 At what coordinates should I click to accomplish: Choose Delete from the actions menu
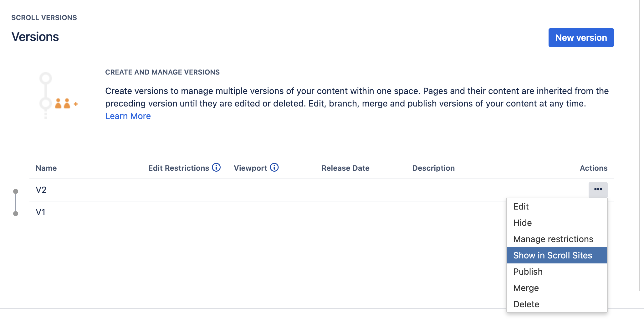tap(526, 304)
